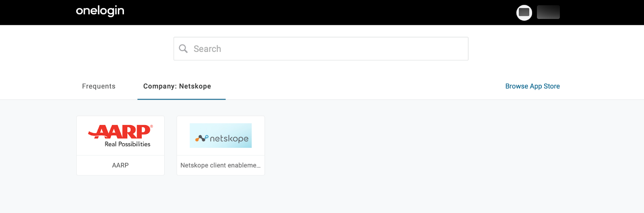The height and width of the screenshot is (213, 644).
Task: Click the Netskope client enablement tile
Action: [x=221, y=145]
